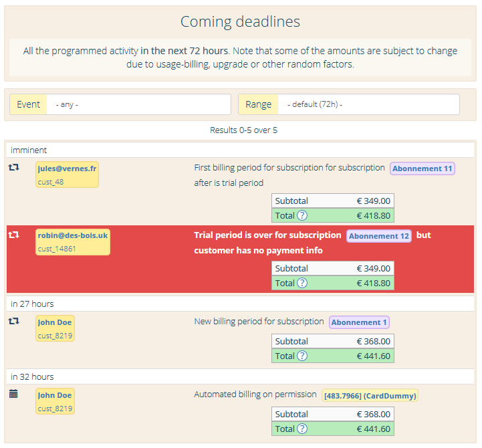
Task: Click the 'in 32 hours' section header
Action: [240, 376]
